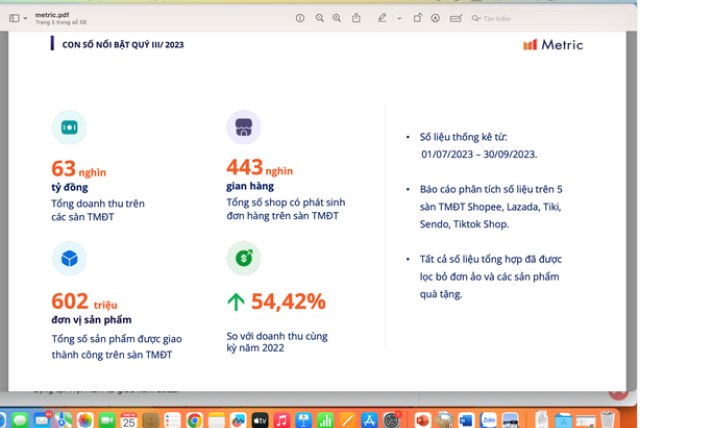Image resolution: width=713 pixels, height=428 pixels.
Task: Click the rotate page icon
Action: pos(418,18)
